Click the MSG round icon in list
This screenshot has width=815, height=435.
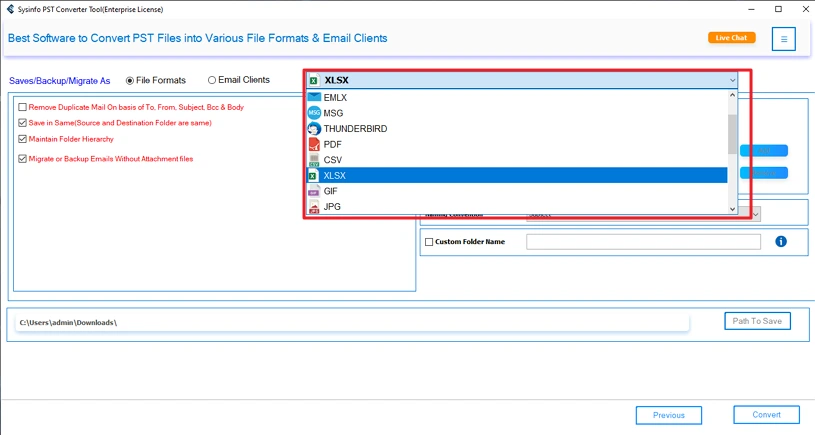tap(314, 113)
